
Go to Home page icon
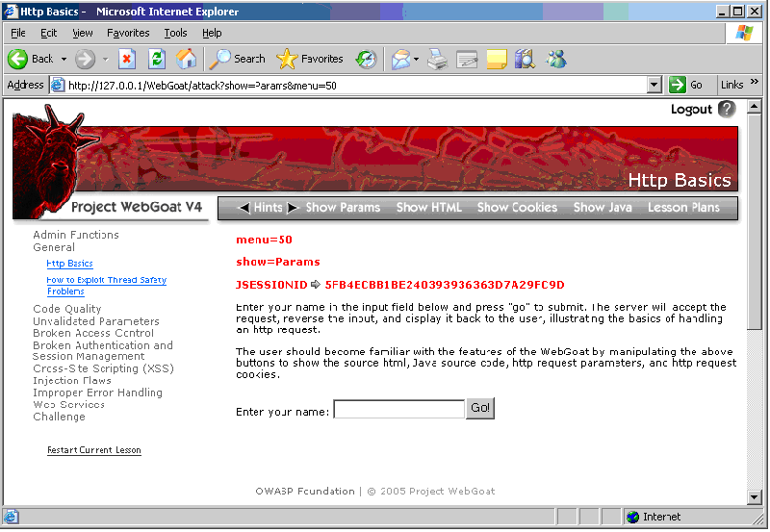pos(187,60)
